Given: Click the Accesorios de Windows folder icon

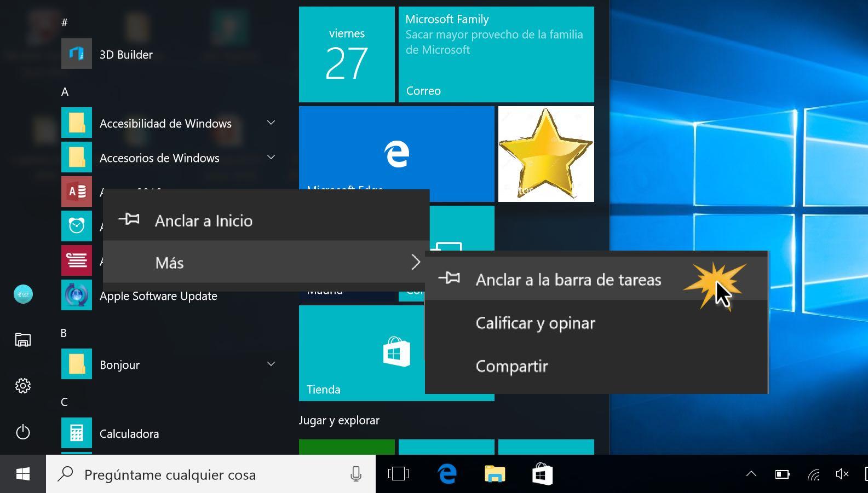Looking at the screenshot, I should click(x=77, y=157).
